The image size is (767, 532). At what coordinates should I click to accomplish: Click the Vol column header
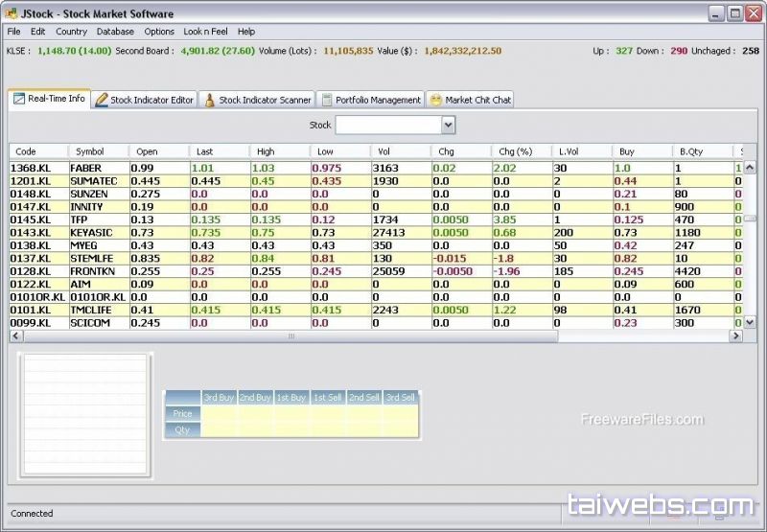pos(383,151)
